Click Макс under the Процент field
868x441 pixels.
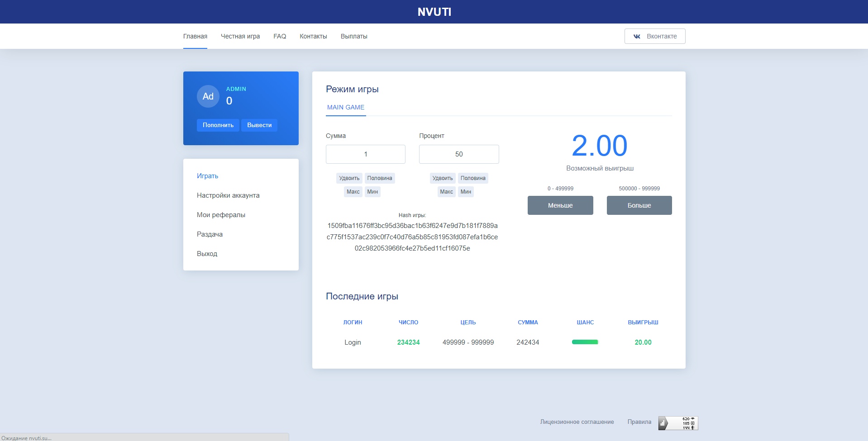pyautogui.click(x=446, y=192)
